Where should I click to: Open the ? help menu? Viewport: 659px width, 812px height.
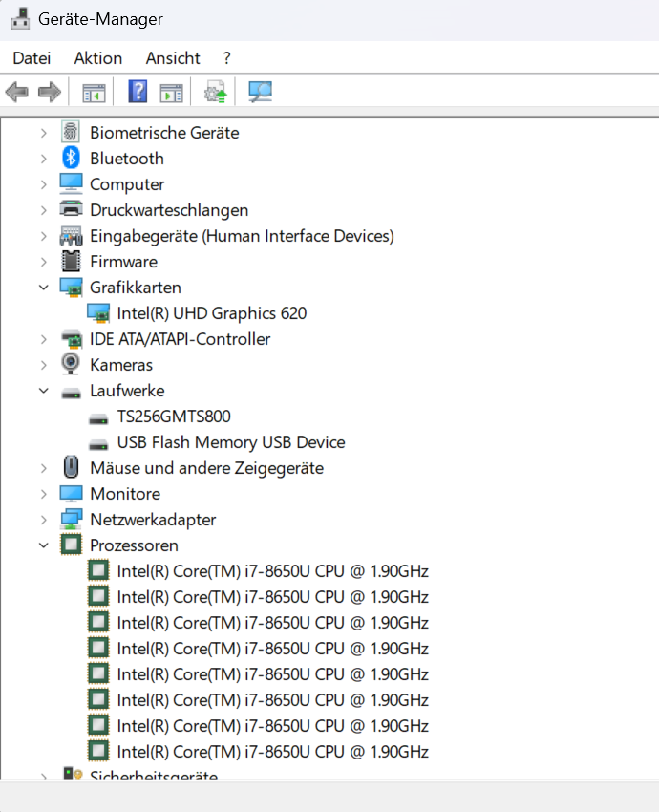click(x=226, y=58)
